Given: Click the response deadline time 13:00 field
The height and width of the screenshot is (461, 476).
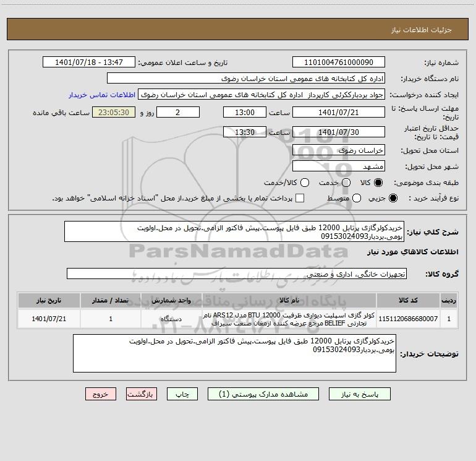Looking at the screenshot, I should click(245, 112).
